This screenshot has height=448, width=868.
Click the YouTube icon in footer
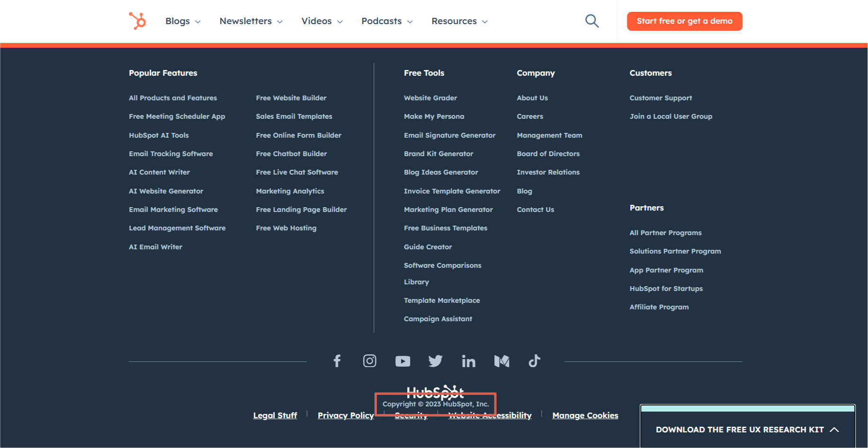[403, 361]
